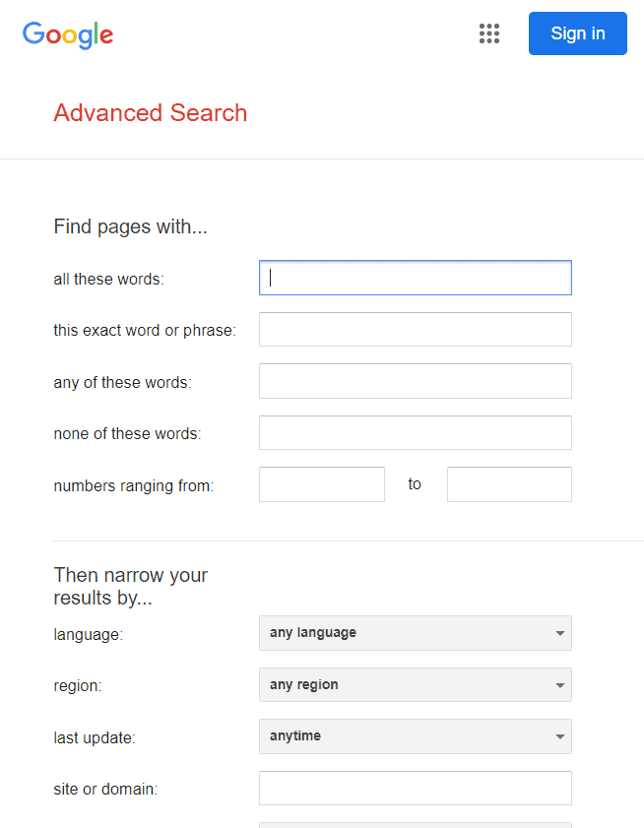Open the 'any language' dropdown
The image size is (644, 828).
[x=416, y=633]
